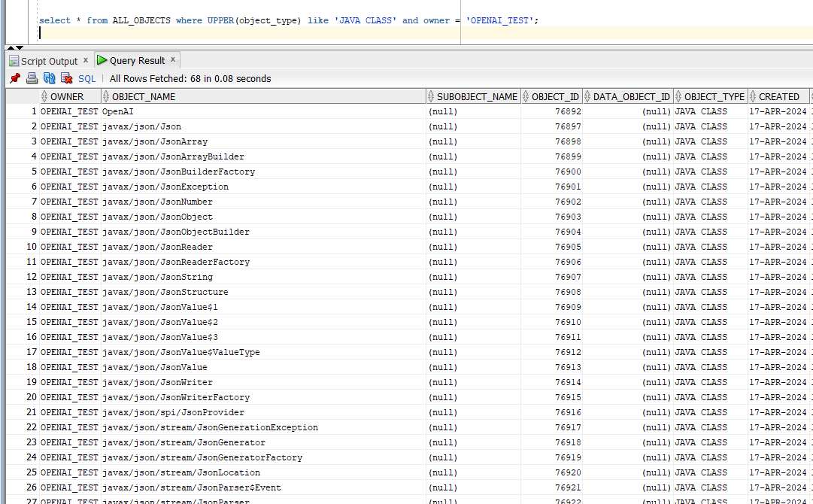
Task: Close the Script Output tab
Action: [x=85, y=60]
